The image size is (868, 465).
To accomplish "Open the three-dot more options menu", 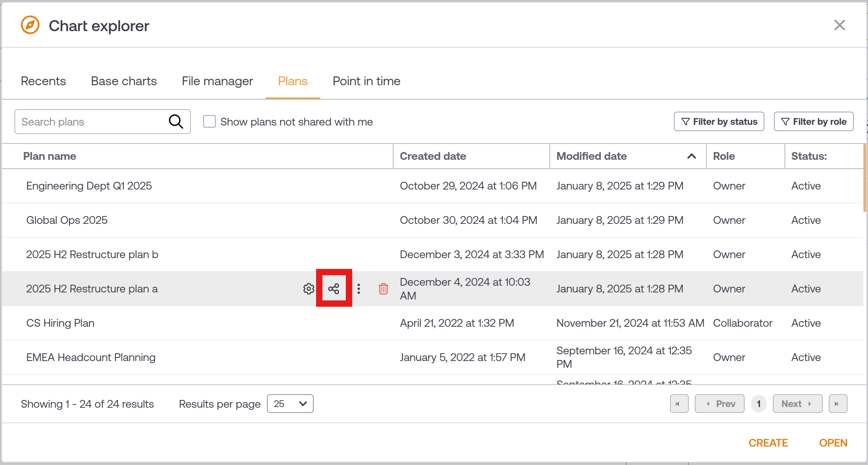I will 359,289.
